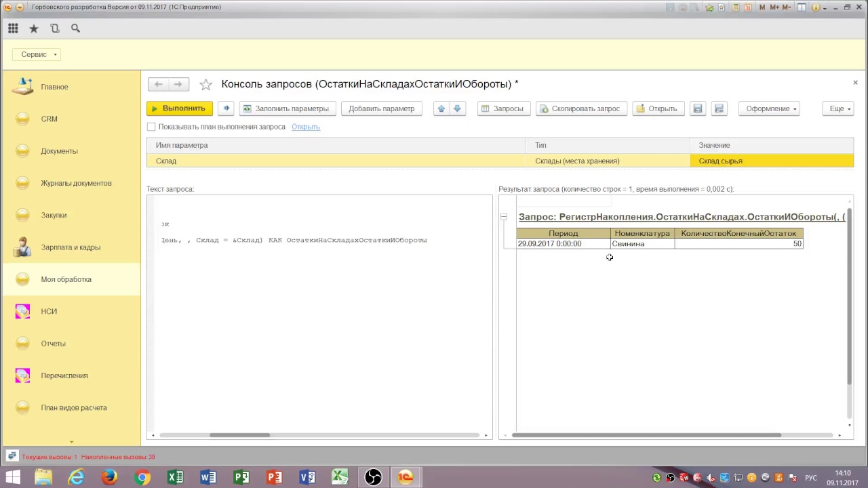Close the query console tab with X
Image resolution: width=868 pixels, height=488 pixels.
(855, 83)
